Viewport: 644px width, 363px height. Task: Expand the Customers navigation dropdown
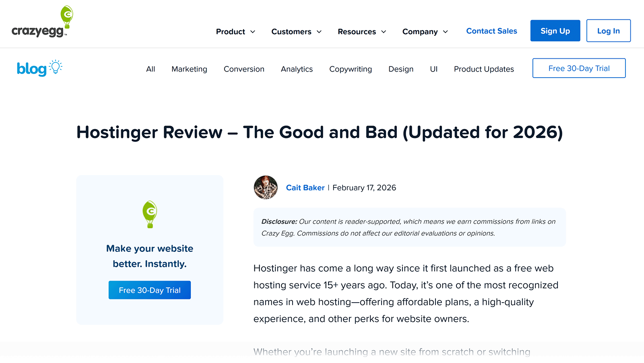tap(296, 31)
